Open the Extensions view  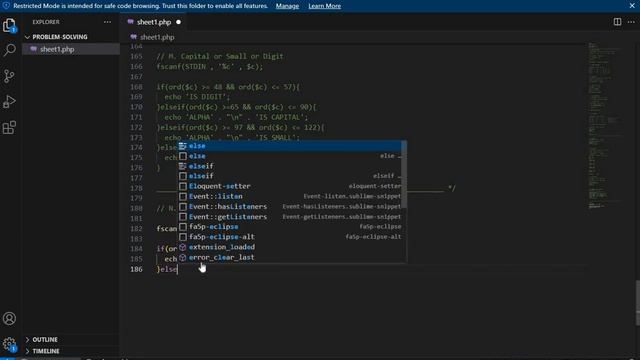pos(9,127)
